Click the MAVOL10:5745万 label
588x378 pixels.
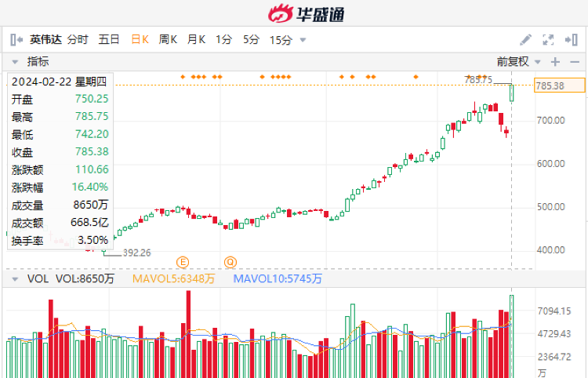click(x=278, y=278)
